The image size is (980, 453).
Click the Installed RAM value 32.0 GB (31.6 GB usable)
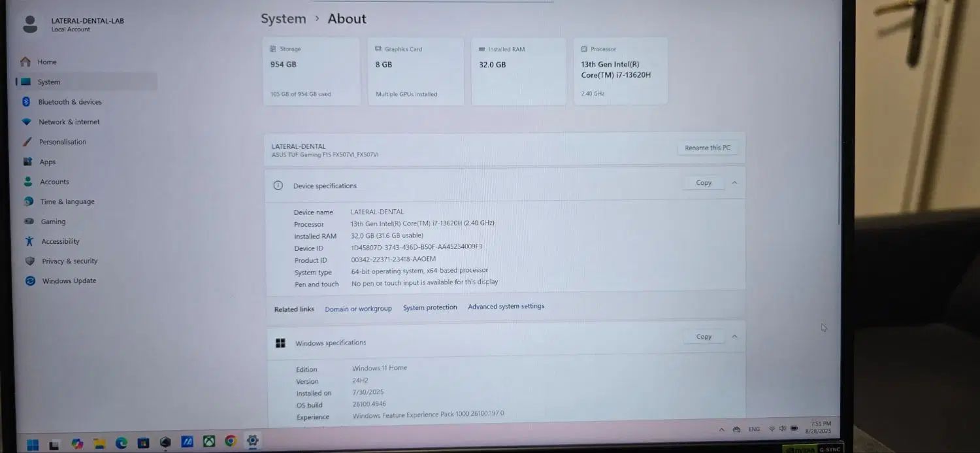tap(387, 236)
